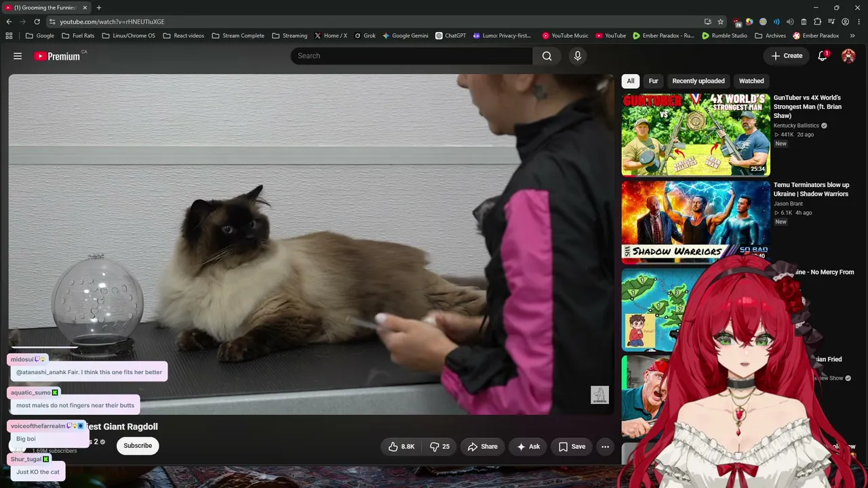Open the YouTube hamburger guide menu
The height and width of the screenshot is (488, 868).
click(x=18, y=56)
